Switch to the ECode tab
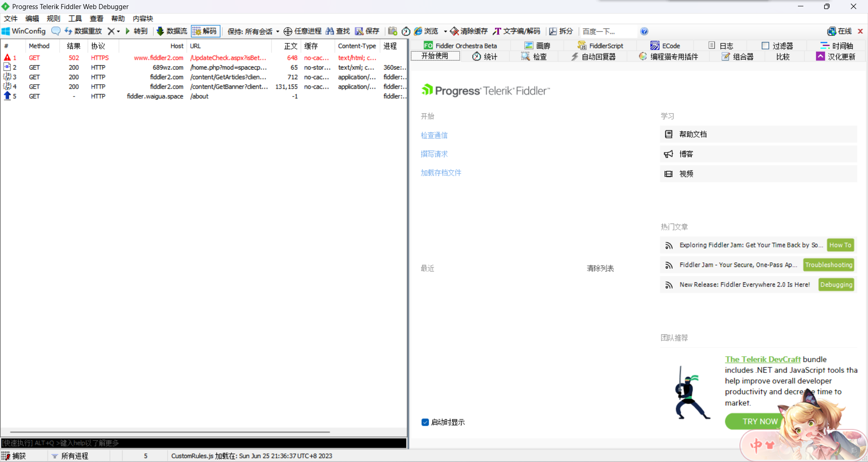This screenshot has width=868, height=462. click(665, 46)
